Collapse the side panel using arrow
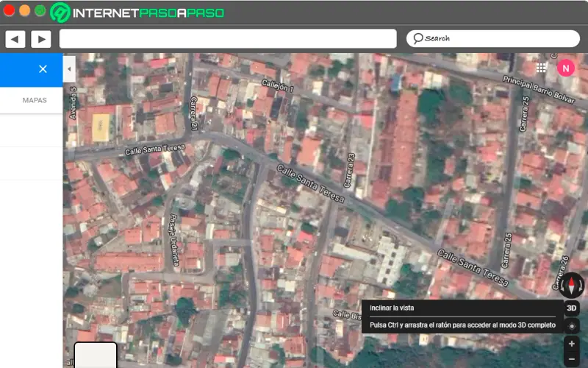Image resolution: width=588 pixels, height=368 pixels. 69,69
